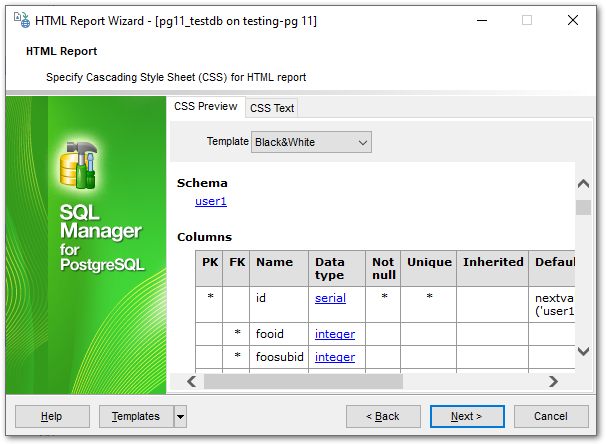Close the wizard window
This screenshot has height=445, width=606.
[x=573, y=20]
